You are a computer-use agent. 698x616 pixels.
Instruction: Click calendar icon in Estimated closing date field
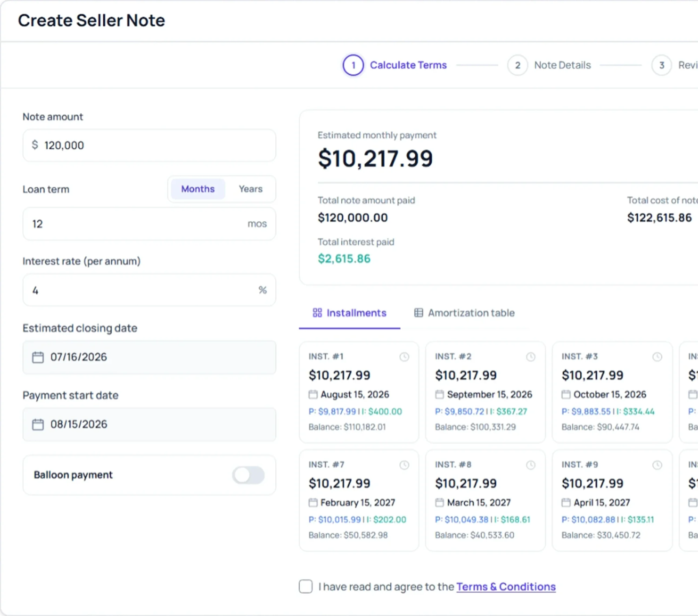38,357
